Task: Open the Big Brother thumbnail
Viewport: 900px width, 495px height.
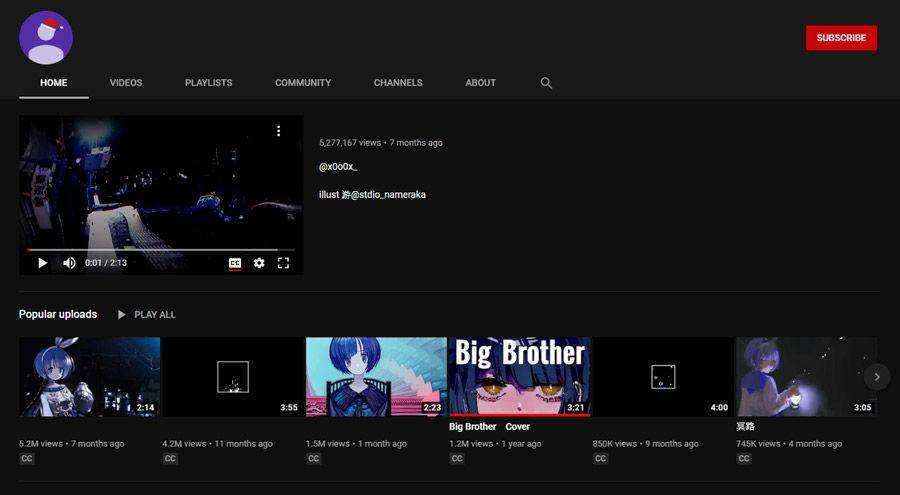Action: pos(520,377)
